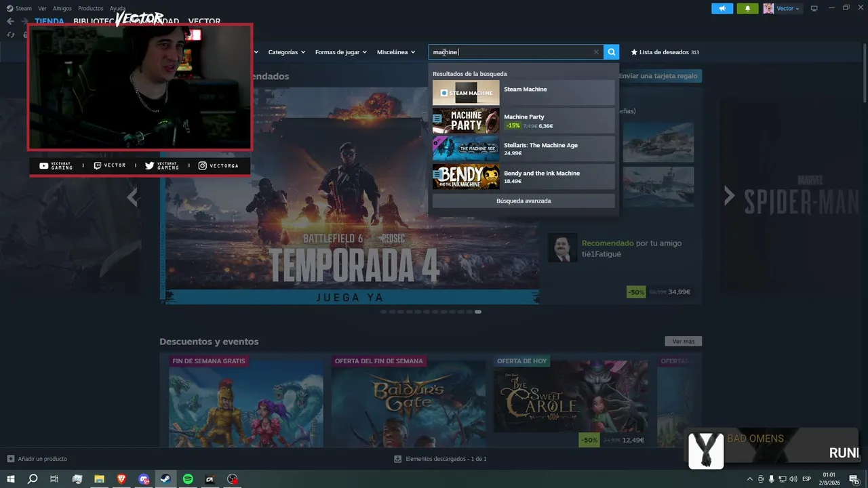Open the taskbar clock and date

pos(829,479)
